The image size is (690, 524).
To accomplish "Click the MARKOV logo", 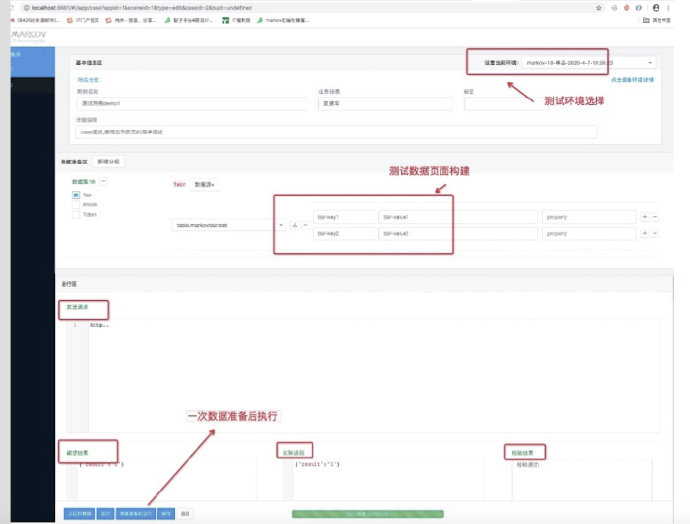I will [x=29, y=35].
